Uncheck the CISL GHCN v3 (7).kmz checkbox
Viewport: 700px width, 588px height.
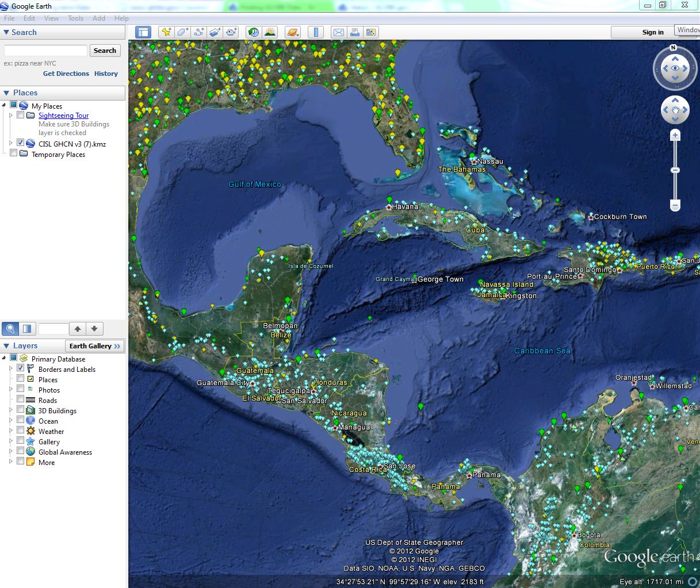point(21,143)
